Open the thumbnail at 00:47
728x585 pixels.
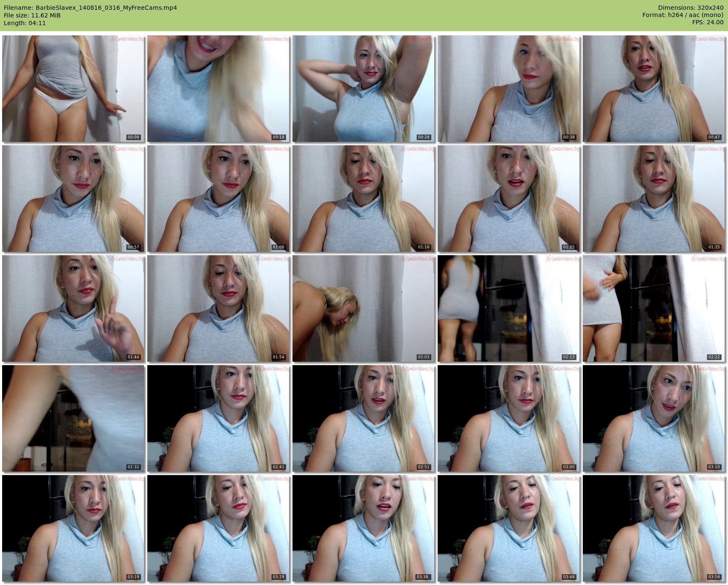[653, 88]
